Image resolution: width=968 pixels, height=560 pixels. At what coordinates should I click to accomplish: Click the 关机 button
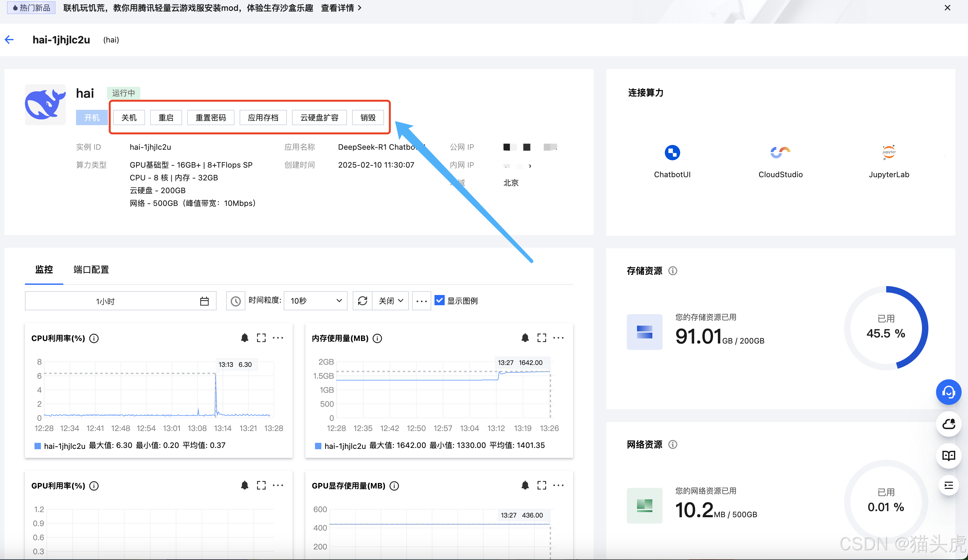click(129, 118)
